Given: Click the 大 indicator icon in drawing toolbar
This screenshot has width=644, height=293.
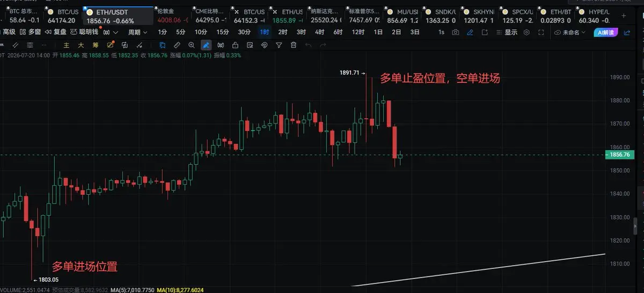Looking at the screenshot, I should click(80, 45).
